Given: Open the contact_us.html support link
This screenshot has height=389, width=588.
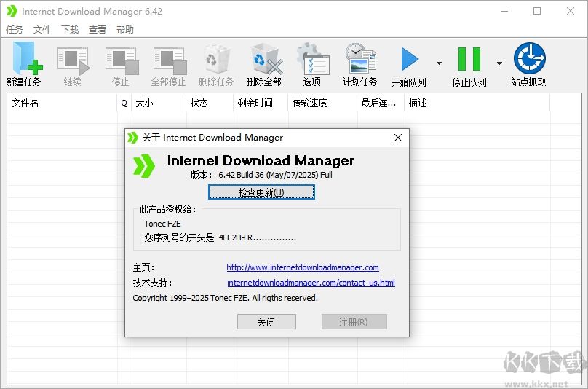Looking at the screenshot, I should (x=311, y=283).
